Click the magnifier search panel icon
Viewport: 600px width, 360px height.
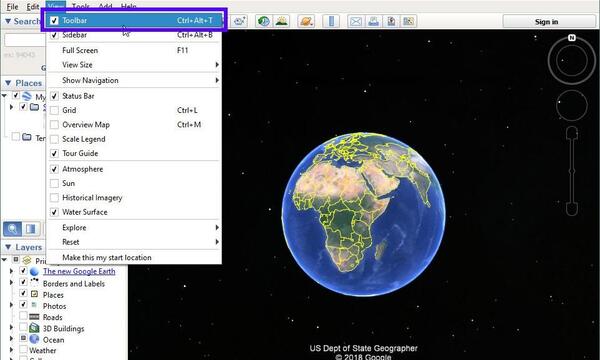point(12,229)
